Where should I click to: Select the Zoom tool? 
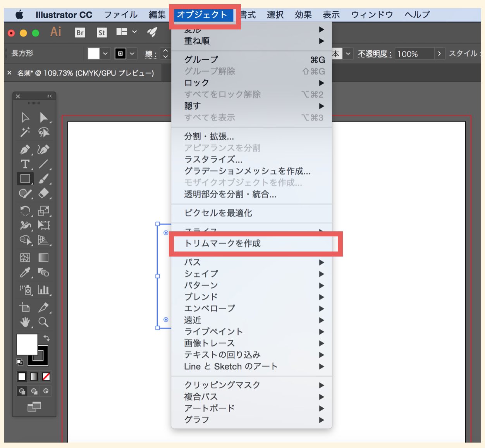point(43,322)
